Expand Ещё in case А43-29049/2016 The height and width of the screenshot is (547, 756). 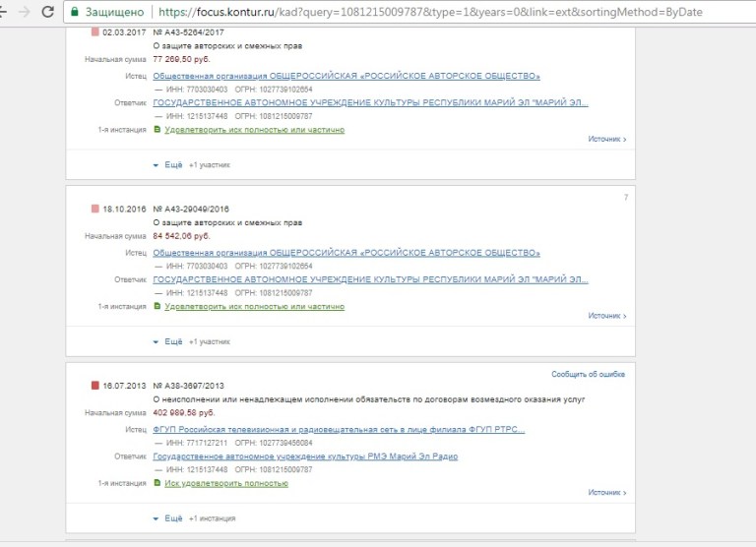point(168,341)
